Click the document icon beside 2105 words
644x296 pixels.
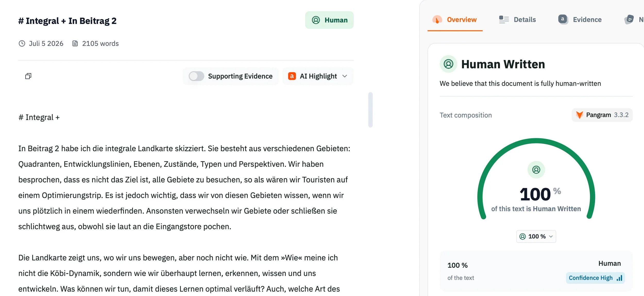click(75, 44)
